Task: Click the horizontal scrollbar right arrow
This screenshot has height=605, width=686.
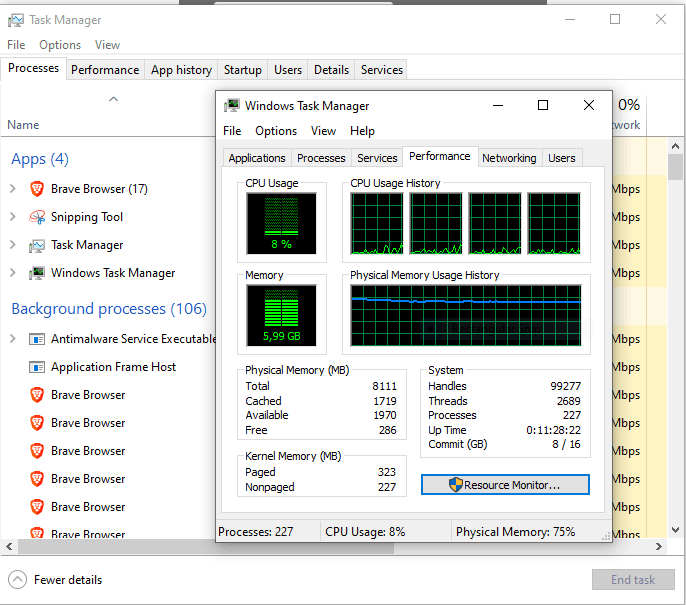Action: [658, 546]
